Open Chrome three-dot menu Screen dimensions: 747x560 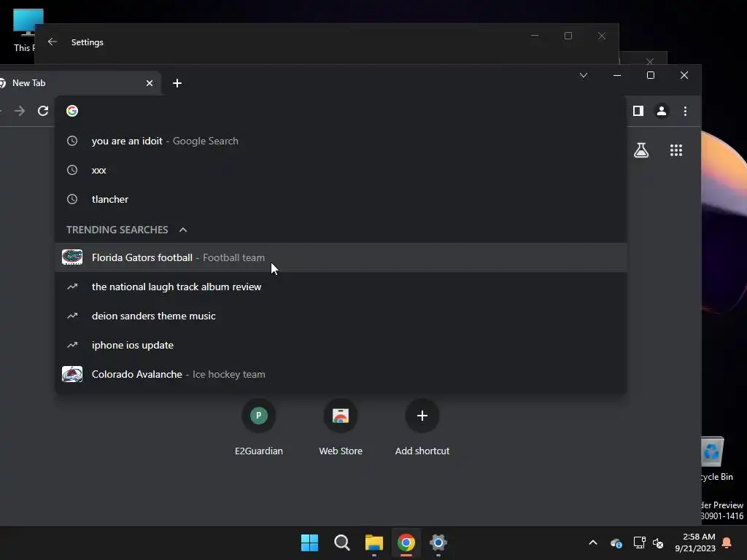tap(685, 111)
